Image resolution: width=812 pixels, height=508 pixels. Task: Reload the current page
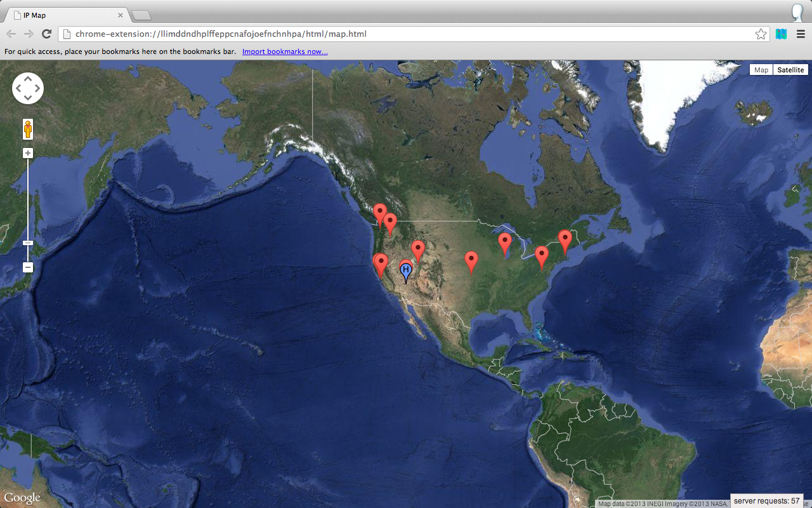[46, 34]
